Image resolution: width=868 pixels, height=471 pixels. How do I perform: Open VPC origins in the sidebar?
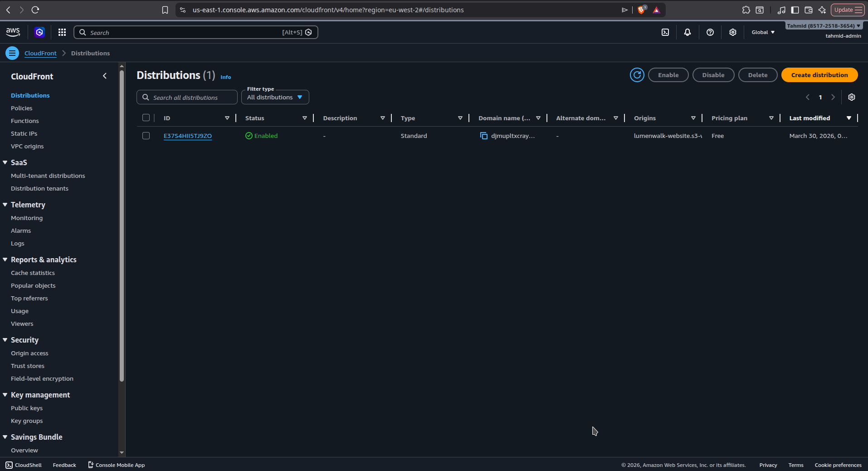click(x=27, y=146)
